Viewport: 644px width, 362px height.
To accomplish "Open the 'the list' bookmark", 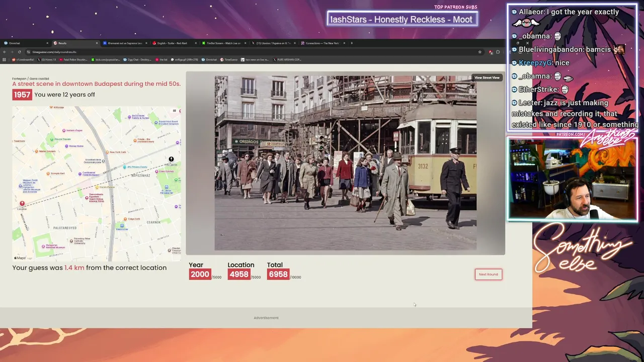I will [162, 59].
